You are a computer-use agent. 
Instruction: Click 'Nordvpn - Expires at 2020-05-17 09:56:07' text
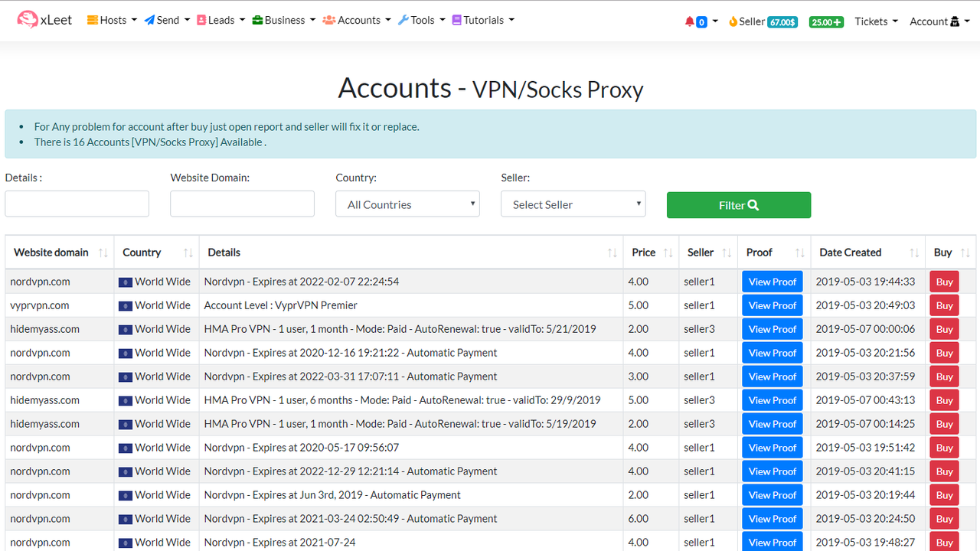pyautogui.click(x=302, y=448)
